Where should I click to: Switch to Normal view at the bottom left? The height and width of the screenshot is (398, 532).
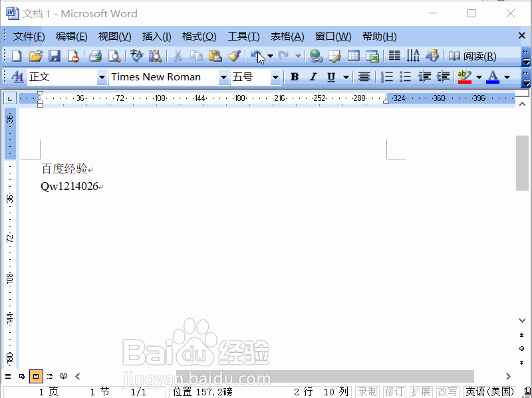8,376
